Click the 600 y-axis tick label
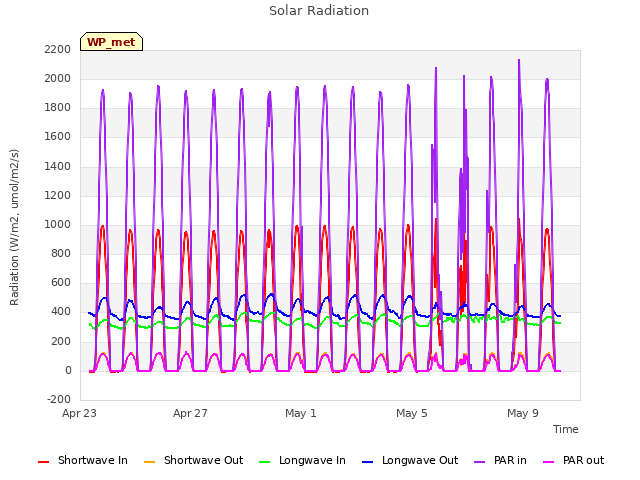This screenshot has height=480, width=640. coord(61,283)
